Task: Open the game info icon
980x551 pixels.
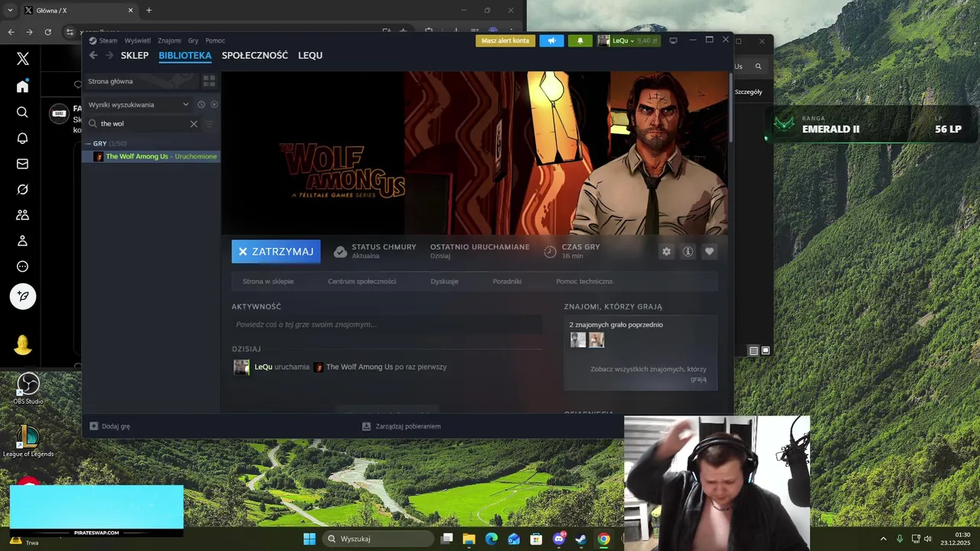Action: (x=688, y=251)
